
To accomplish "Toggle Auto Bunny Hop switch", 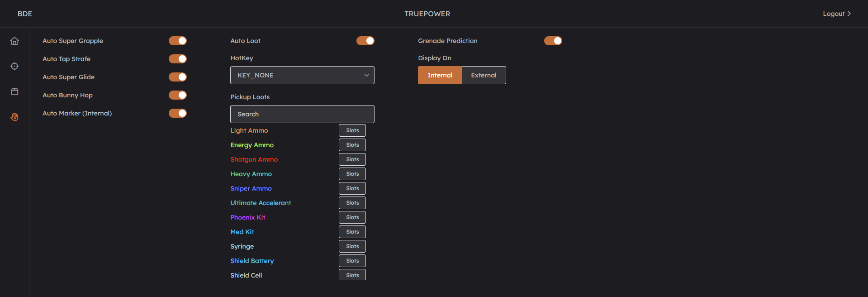I will tap(178, 95).
